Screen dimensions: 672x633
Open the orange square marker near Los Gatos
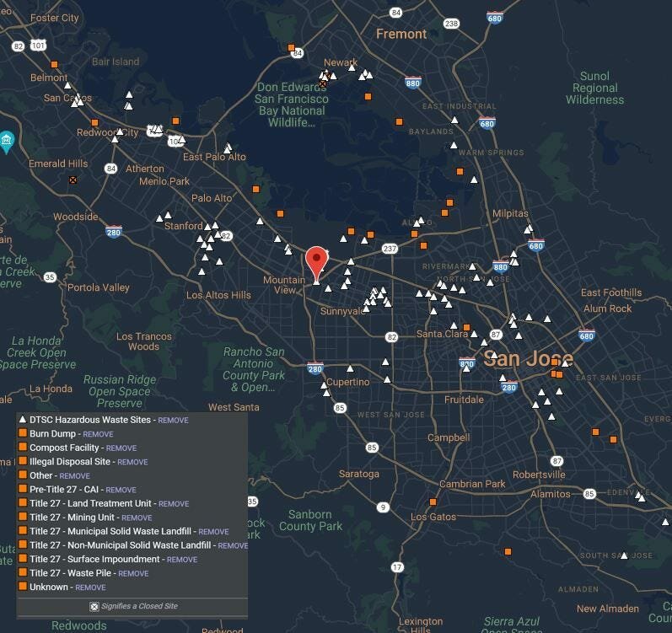[x=433, y=502]
